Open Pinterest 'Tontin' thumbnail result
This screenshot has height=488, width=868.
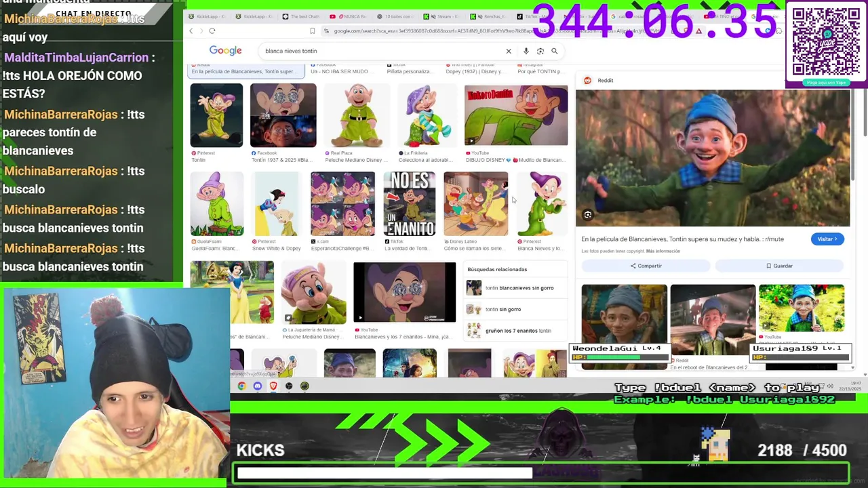tap(216, 115)
